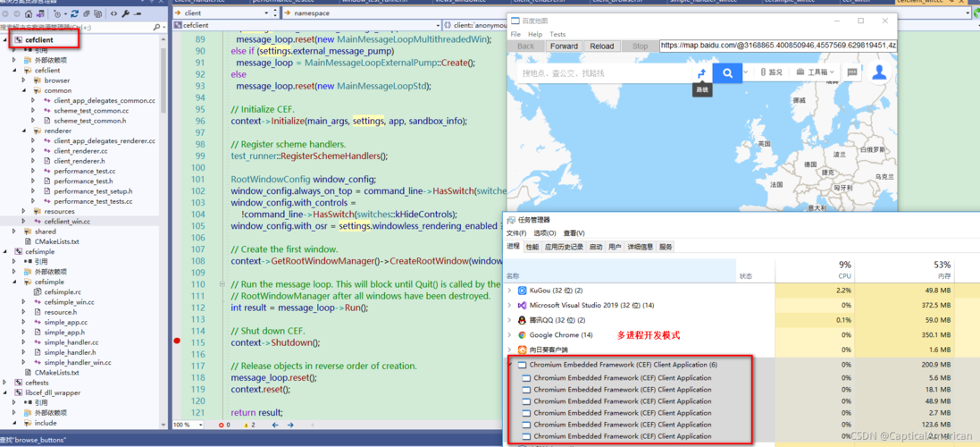Viewport: 980px width, 447px height.
Task: Click the Reload button in CEF client
Action: pyautogui.click(x=602, y=46)
